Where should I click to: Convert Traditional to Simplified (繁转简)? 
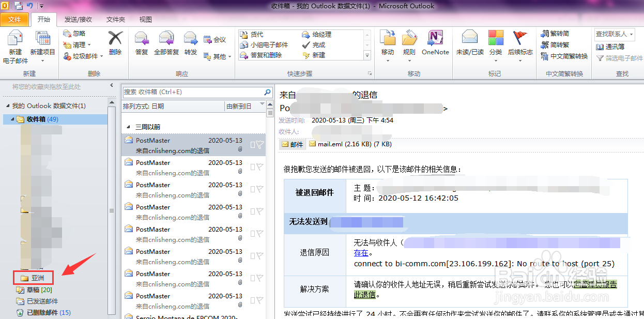coord(555,34)
